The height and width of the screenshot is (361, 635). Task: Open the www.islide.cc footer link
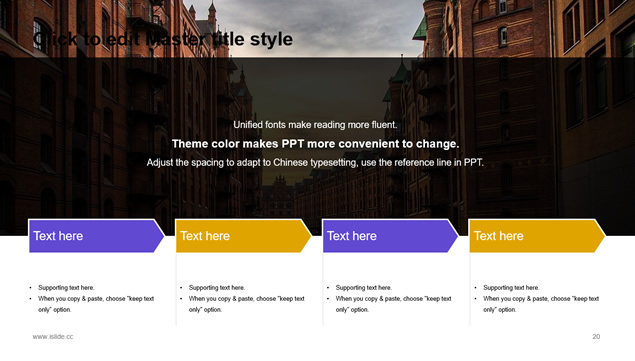click(53, 337)
